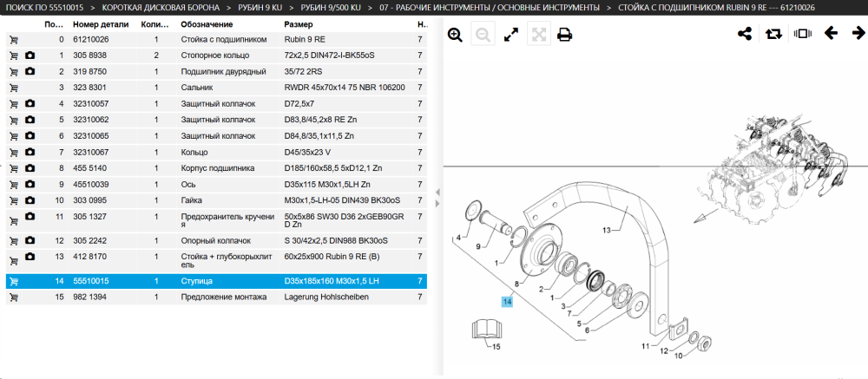The image size is (868, 379).
Task: Zoom in on the parts diagram
Action: coord(455,35)
